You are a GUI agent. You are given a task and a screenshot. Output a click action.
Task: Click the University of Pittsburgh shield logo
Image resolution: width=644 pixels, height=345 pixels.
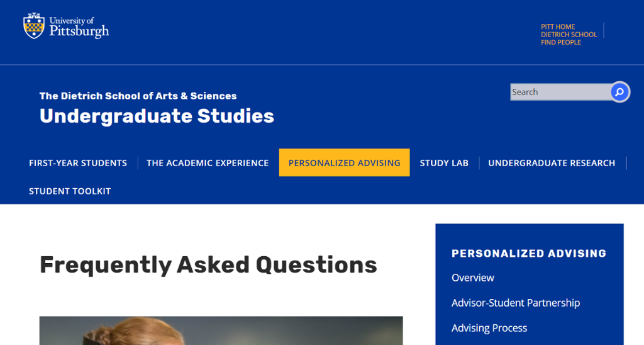34,26
